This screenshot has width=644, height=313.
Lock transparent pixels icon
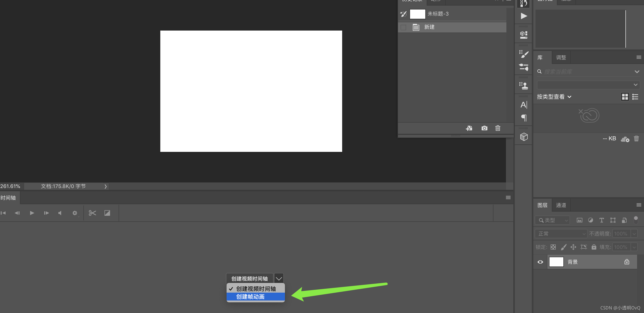tap(553, 247)
